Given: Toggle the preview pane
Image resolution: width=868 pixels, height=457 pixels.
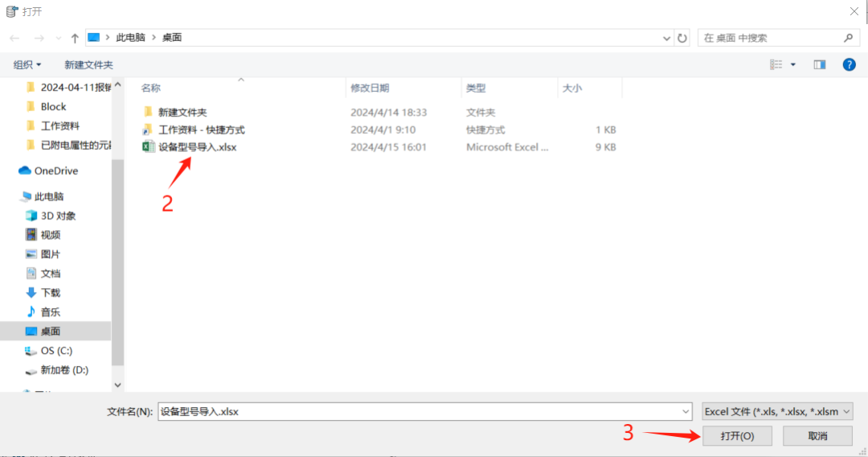Looking at the screenshot, I should point(819,65).
